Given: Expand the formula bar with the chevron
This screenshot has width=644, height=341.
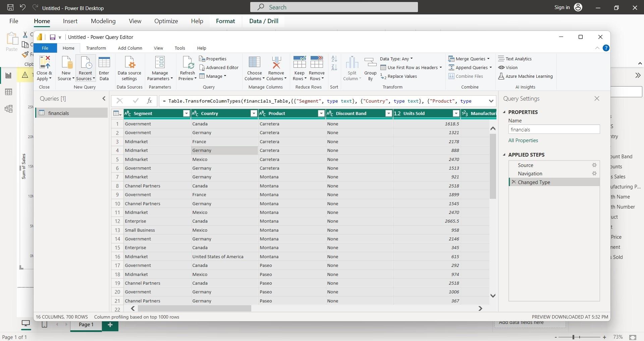Looking at the screenshot, I should [491, 101].
